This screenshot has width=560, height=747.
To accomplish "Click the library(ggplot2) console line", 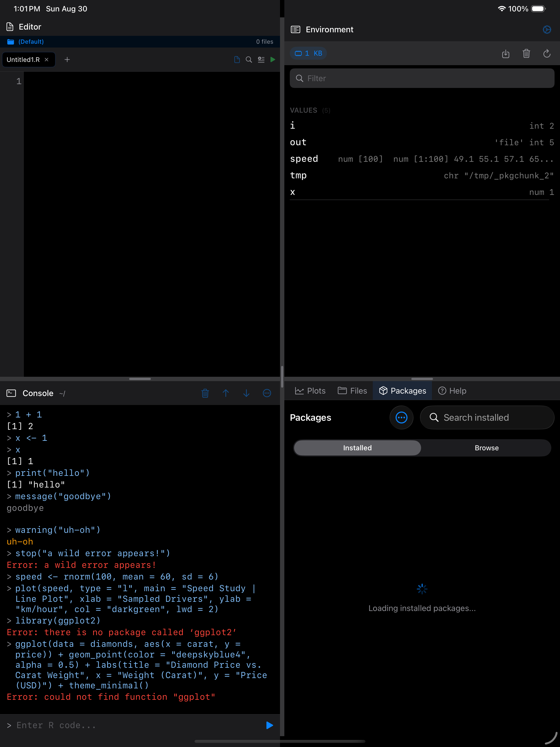I will pos(58,621).
